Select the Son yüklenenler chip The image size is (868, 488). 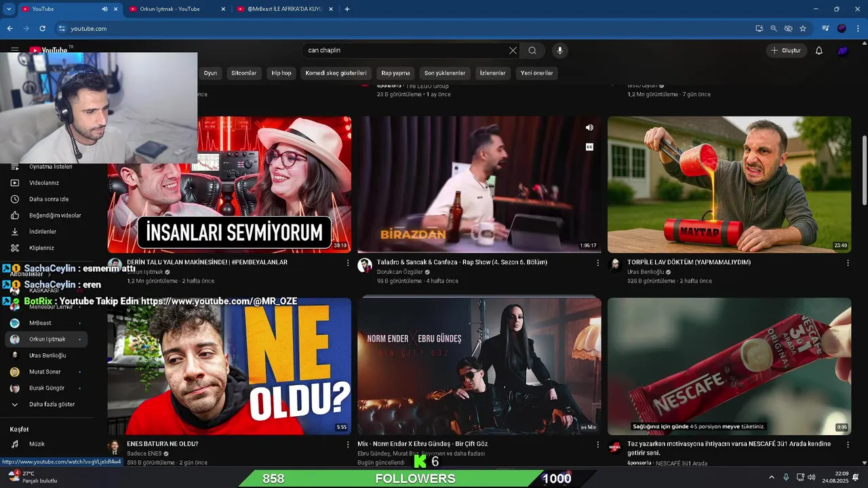(x=445, y=73)
